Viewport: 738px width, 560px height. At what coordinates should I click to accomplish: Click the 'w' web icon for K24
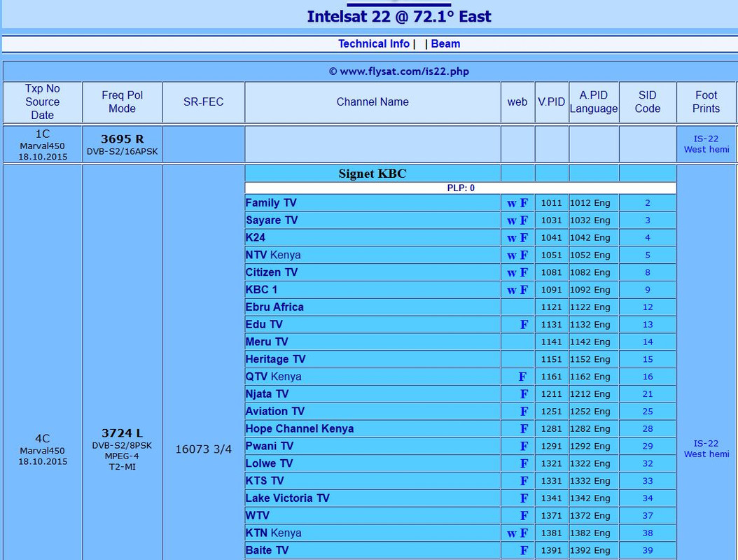point(512,239)
